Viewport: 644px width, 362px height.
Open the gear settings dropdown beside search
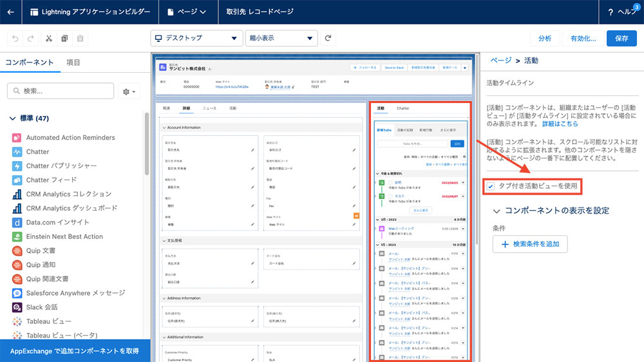click(x=129, y=91)
